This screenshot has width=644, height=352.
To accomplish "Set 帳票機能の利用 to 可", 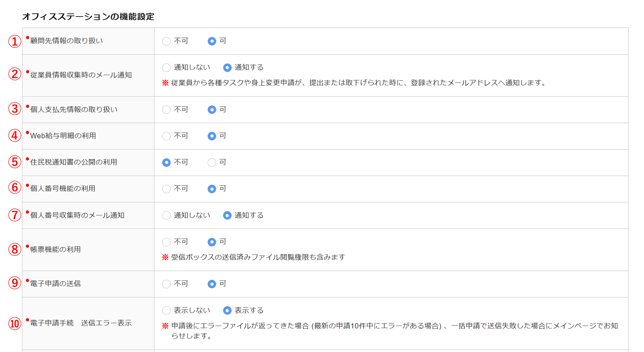I will click(x=212, y=242).
